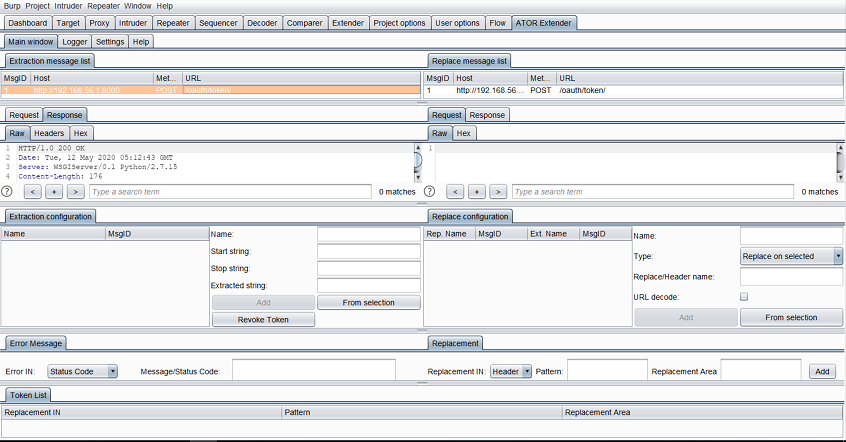The width and height of the screenshot is (846, 442).
Task: Click the help icon in the extraction search bar
Action: click(8, 191)
